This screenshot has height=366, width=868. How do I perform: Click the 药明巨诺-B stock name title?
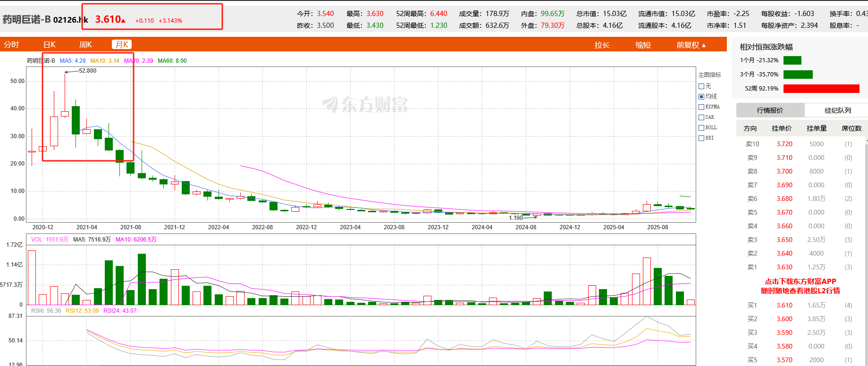(x=26, y=19)
